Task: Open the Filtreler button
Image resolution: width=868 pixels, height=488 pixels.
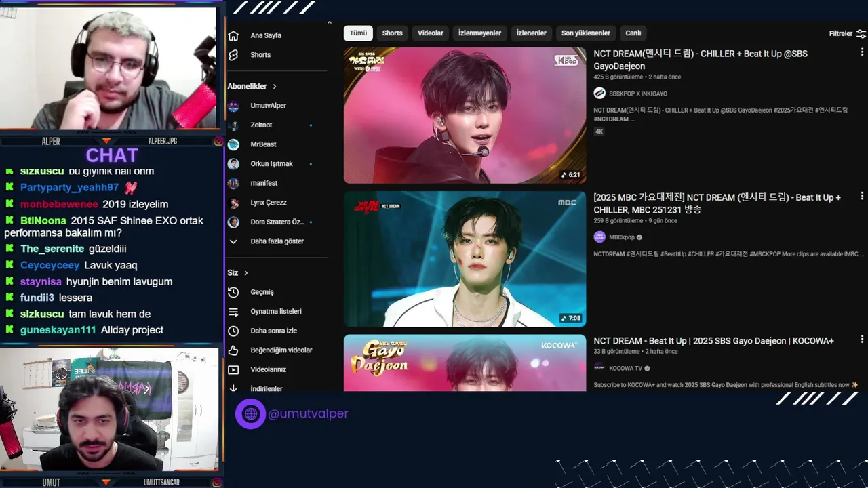Action: [847, 33]
